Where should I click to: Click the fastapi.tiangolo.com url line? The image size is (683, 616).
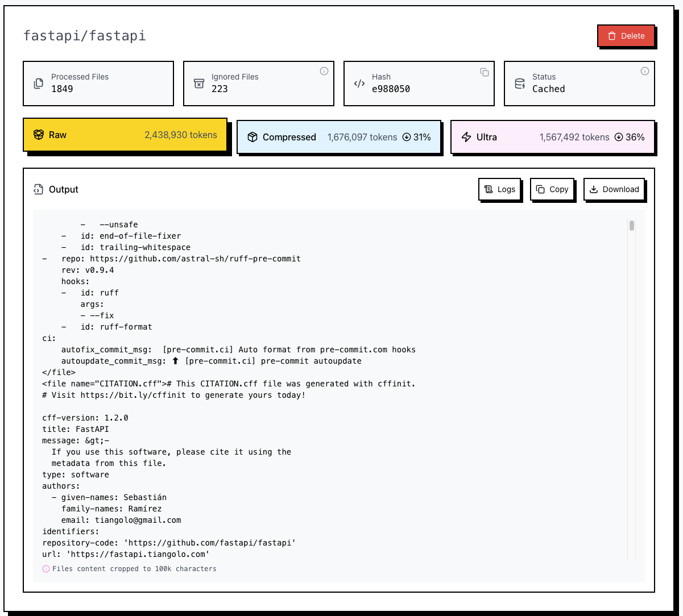click(x=126, y=554)
